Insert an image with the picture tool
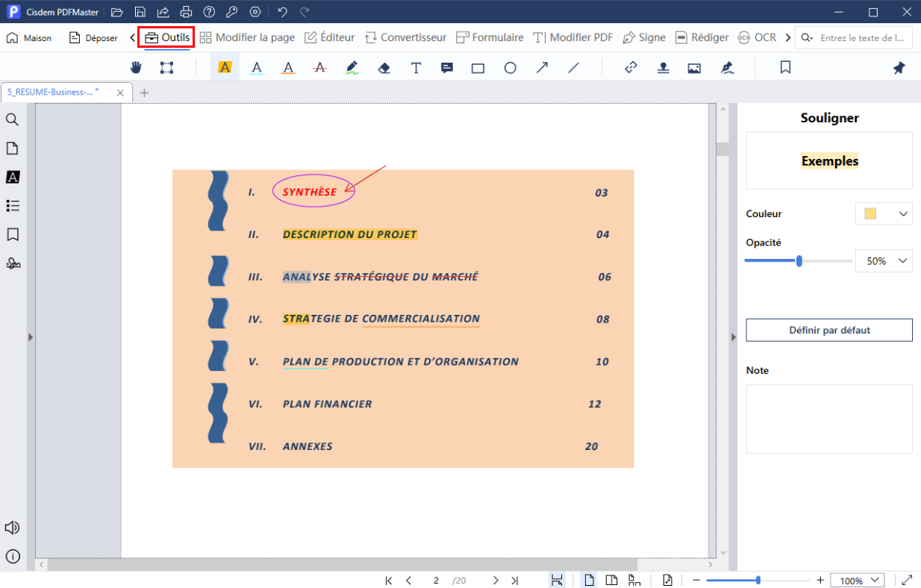 [694, 68]
